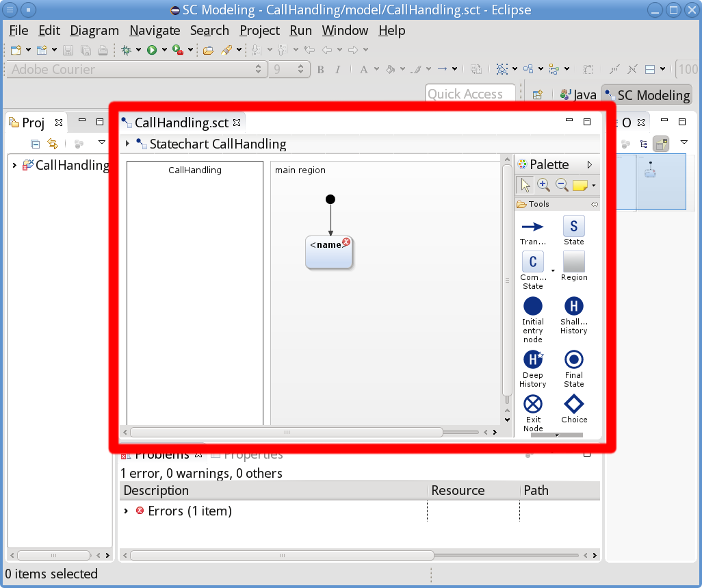Choose the Exit Node tool
Screen dimensions: 702x588
[533, 413]
